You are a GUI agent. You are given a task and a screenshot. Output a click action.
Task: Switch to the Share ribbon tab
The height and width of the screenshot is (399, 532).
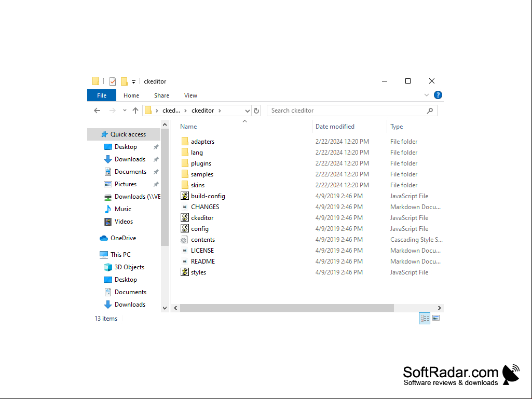point(161,95)
